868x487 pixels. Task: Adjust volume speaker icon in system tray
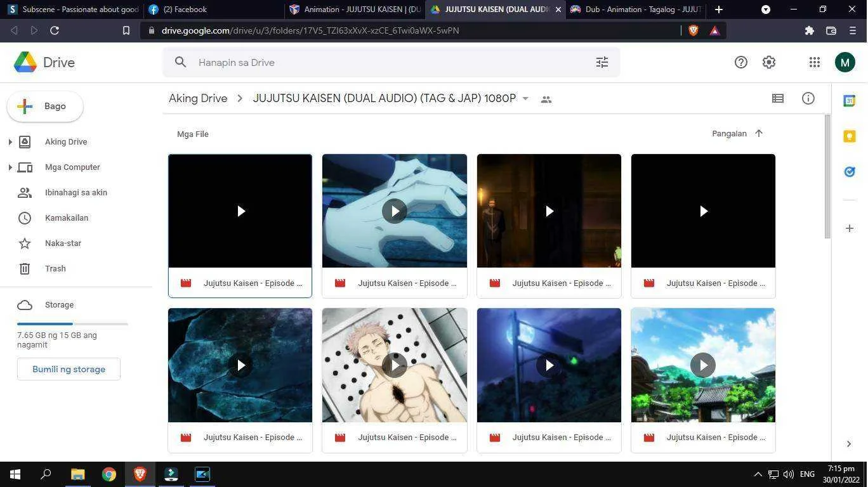click(789, 474)
